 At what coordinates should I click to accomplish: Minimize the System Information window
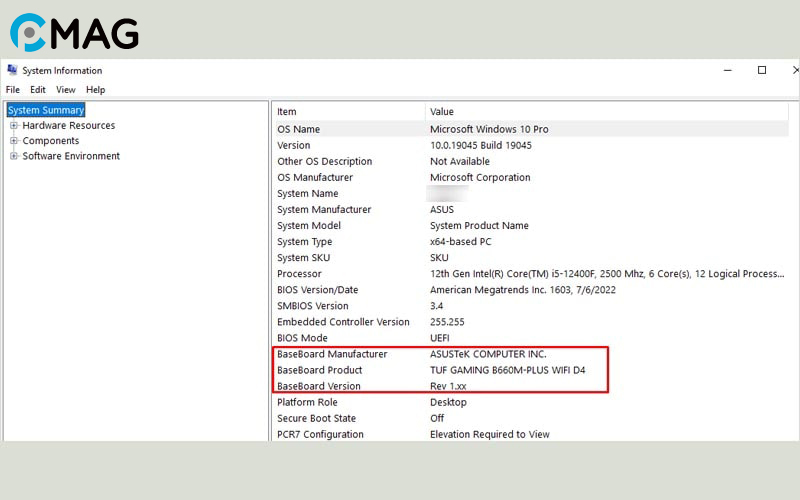point(726,70)
